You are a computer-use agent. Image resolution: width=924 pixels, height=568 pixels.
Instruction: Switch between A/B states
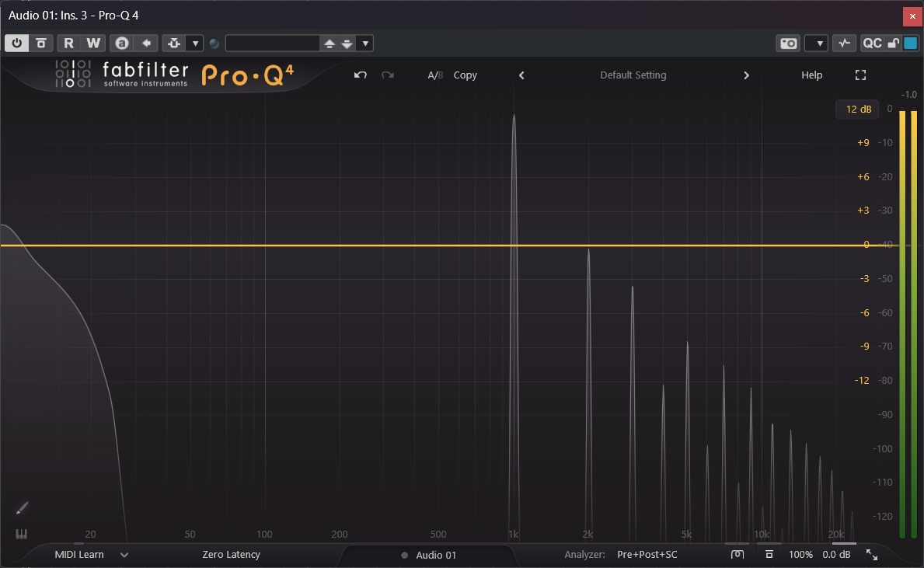pyautogui.click(x=435, y=75)
